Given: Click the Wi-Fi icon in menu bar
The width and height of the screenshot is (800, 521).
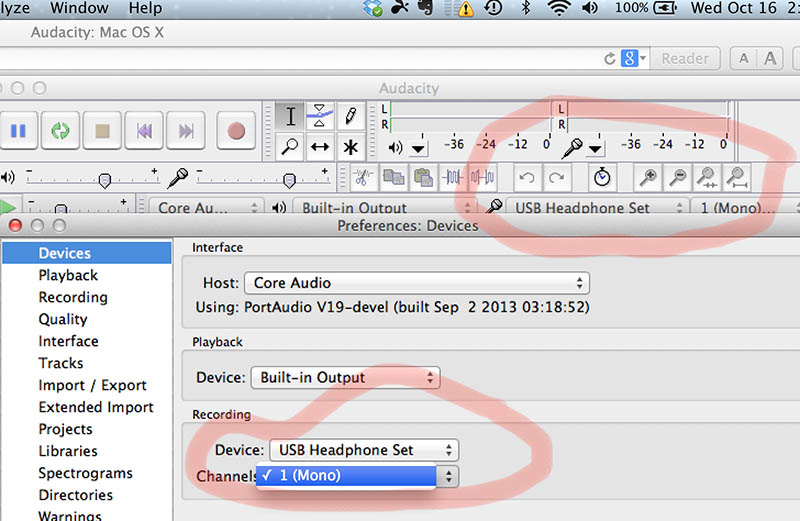Looking at the screenshot, I should pyautogui.click(x=559, y=8).
